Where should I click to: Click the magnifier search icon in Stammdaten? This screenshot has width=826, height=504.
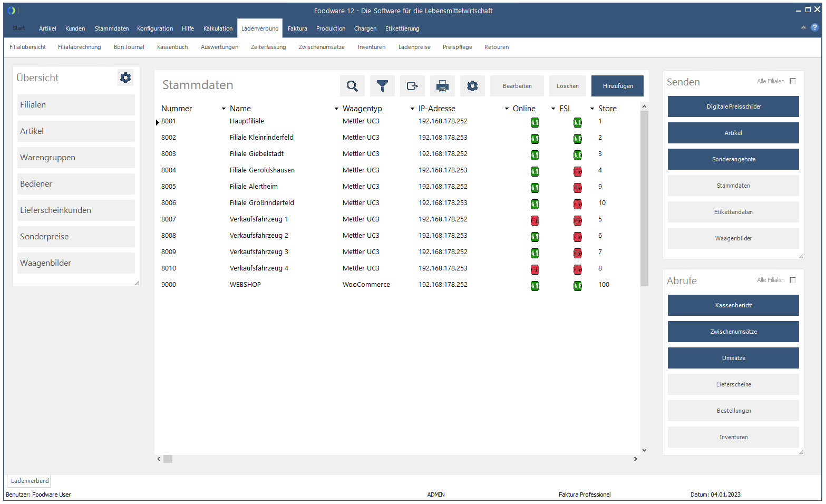pyautogui.click(x=352, y=86)
